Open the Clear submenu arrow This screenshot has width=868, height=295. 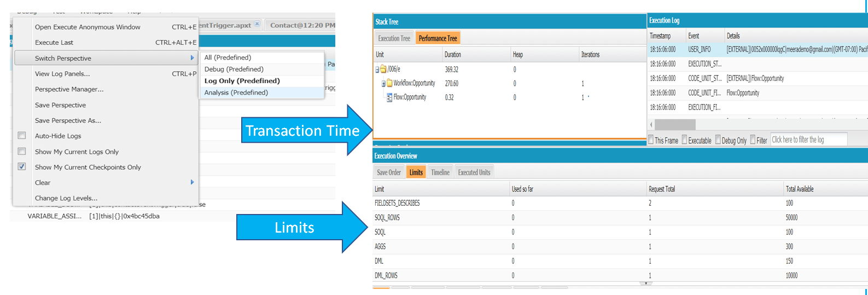tap(192, 182)
